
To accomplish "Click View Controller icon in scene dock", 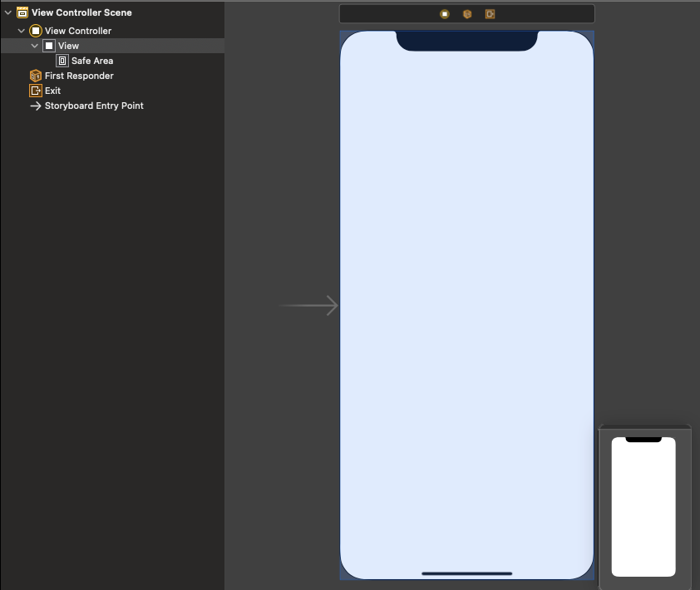I will [445, 14].
